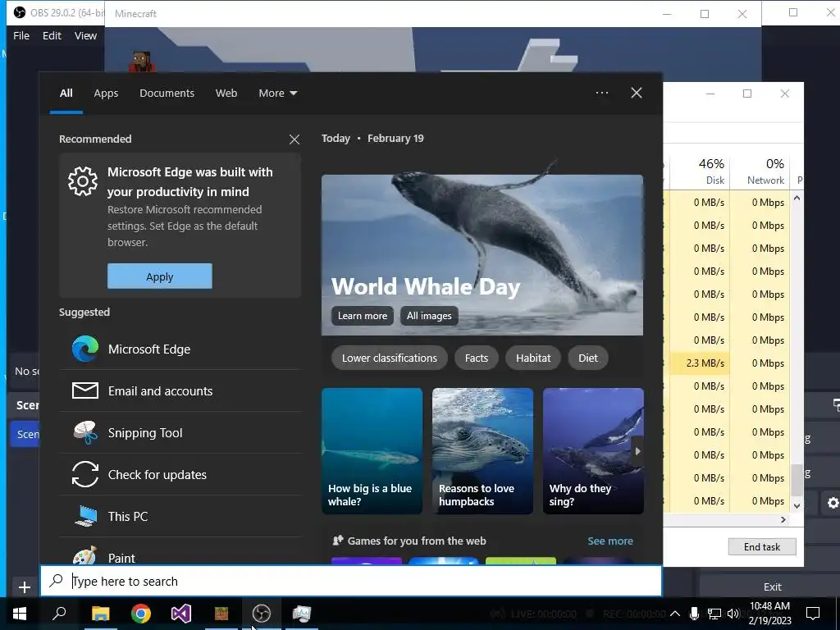The image size is (840, 630).
Task: Open Reasons to love humpbacks card
Action: 482,451
